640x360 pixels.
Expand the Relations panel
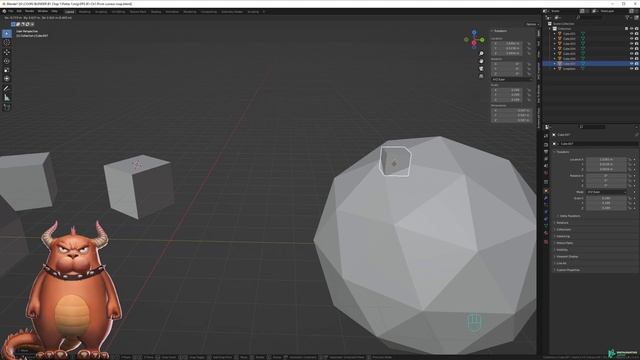coord(562,223)
